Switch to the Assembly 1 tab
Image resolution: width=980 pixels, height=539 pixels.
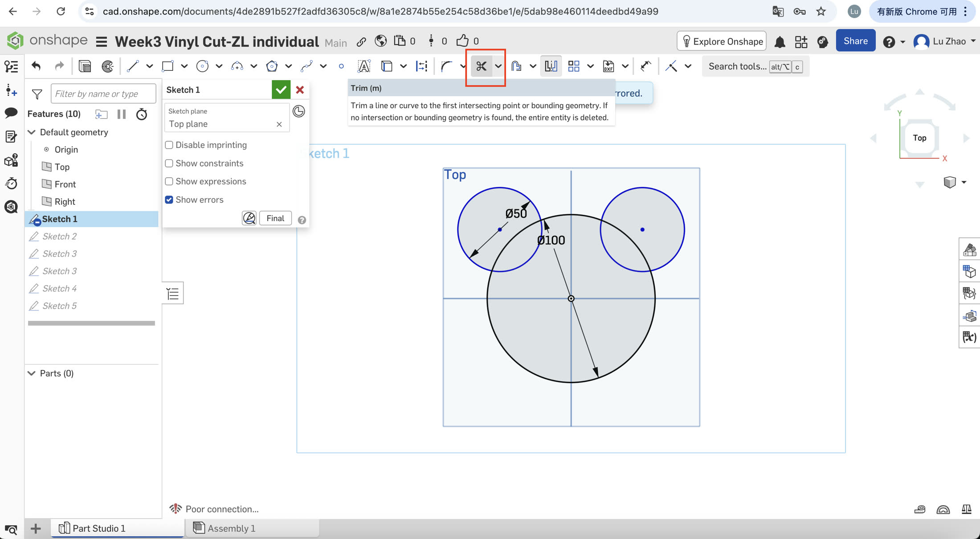pos(231,528)
